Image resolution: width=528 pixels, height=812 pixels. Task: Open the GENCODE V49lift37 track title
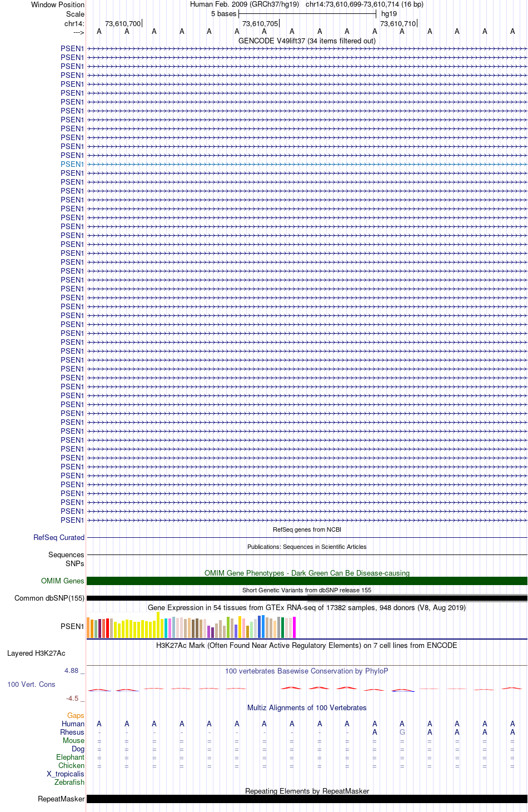(x=307, y=41)
